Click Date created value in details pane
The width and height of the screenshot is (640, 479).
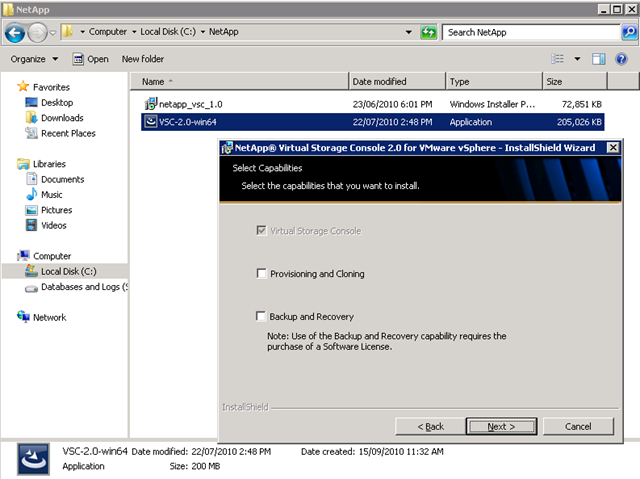point(401,452)
